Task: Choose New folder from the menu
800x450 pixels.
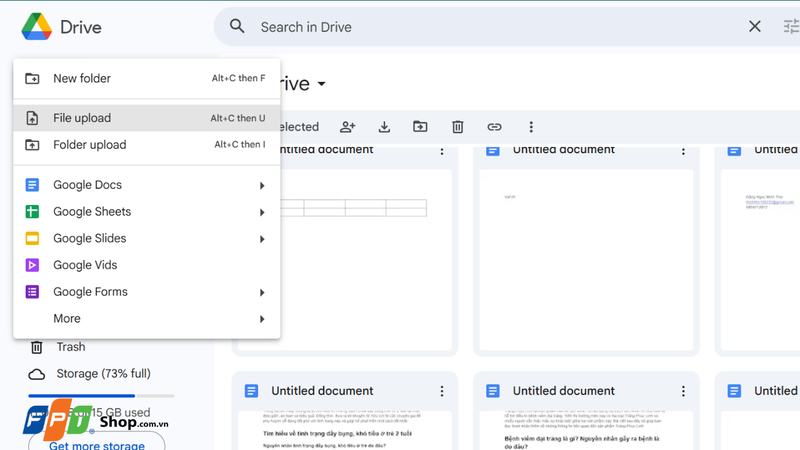Action: tap(147, 78)
